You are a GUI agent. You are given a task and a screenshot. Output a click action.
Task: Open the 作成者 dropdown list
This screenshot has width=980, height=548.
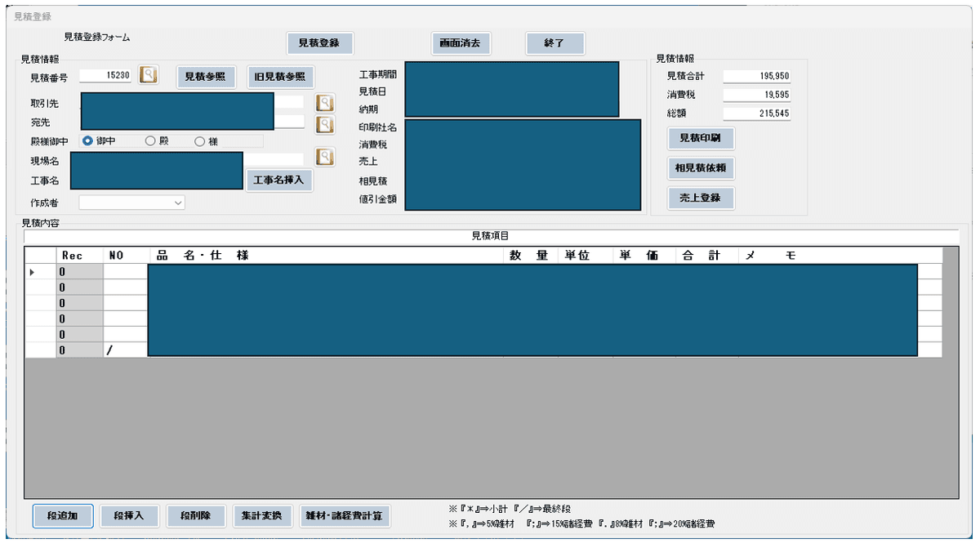click(179, 203)
